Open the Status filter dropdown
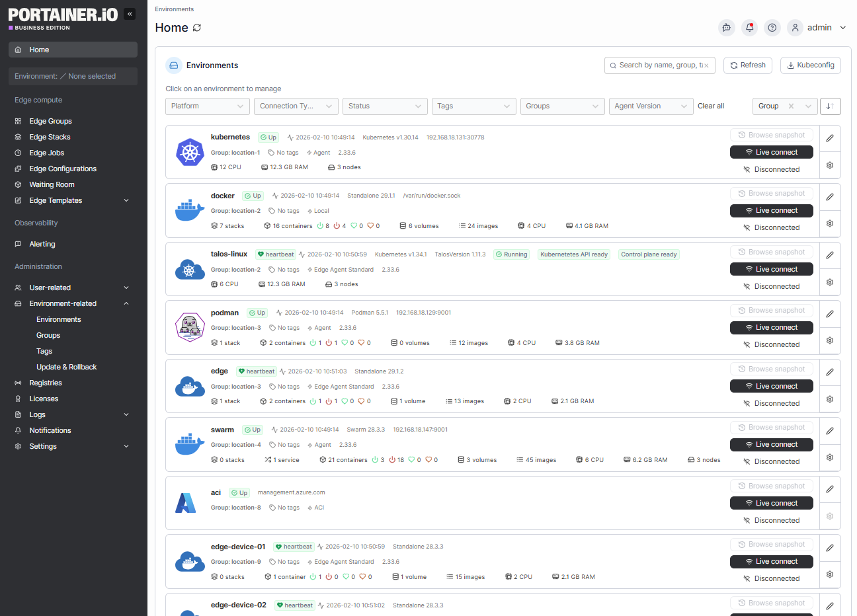 385,106
